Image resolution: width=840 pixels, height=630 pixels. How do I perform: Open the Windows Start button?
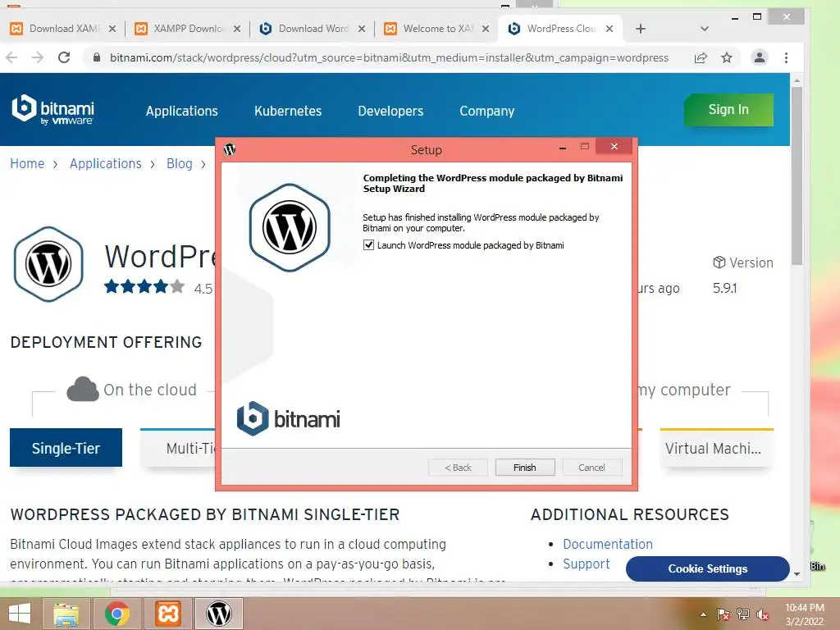[x=20, y=614]
